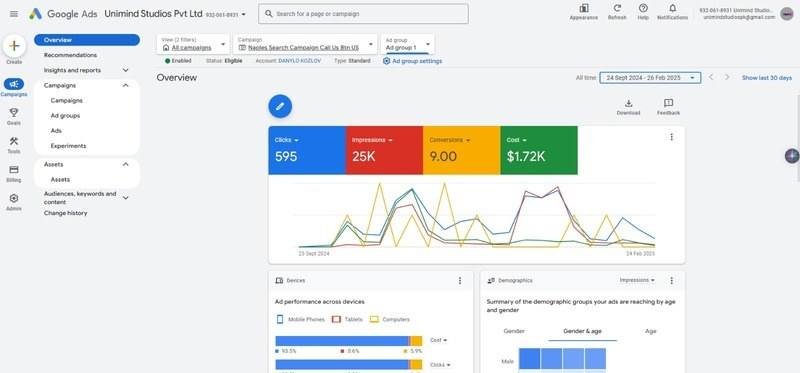Select Ad groups in sidebar
Screen dimensions: 800x373
tap(65, 116)
